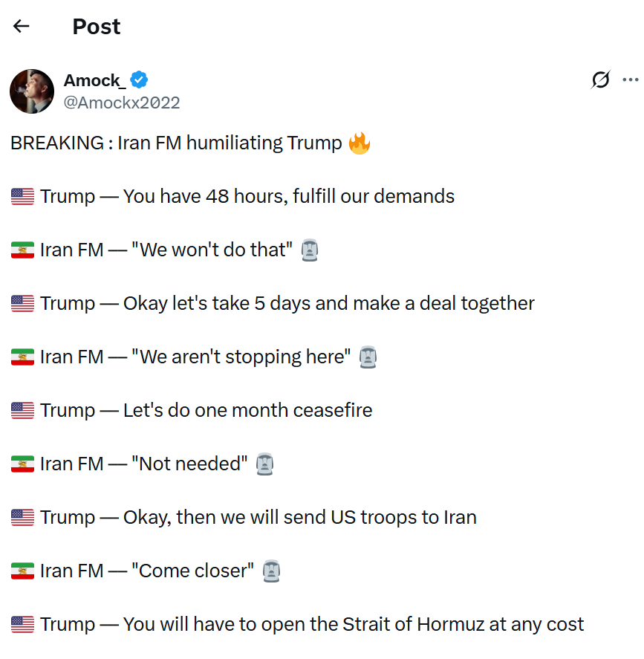Screen dimensions: 644x659
Task: Click Amock_'s profile picture
Action: click(x=32, y=91)
